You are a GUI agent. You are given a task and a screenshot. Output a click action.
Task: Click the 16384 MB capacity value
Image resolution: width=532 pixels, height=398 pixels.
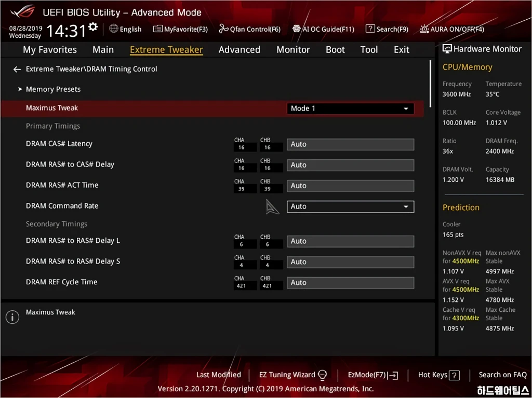[500, 180]
